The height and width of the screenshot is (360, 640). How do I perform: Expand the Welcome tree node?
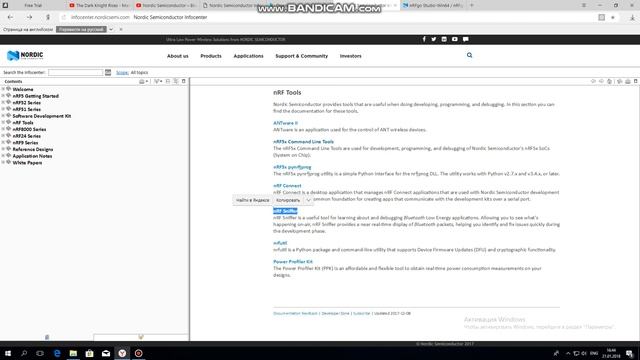(3, 89)
